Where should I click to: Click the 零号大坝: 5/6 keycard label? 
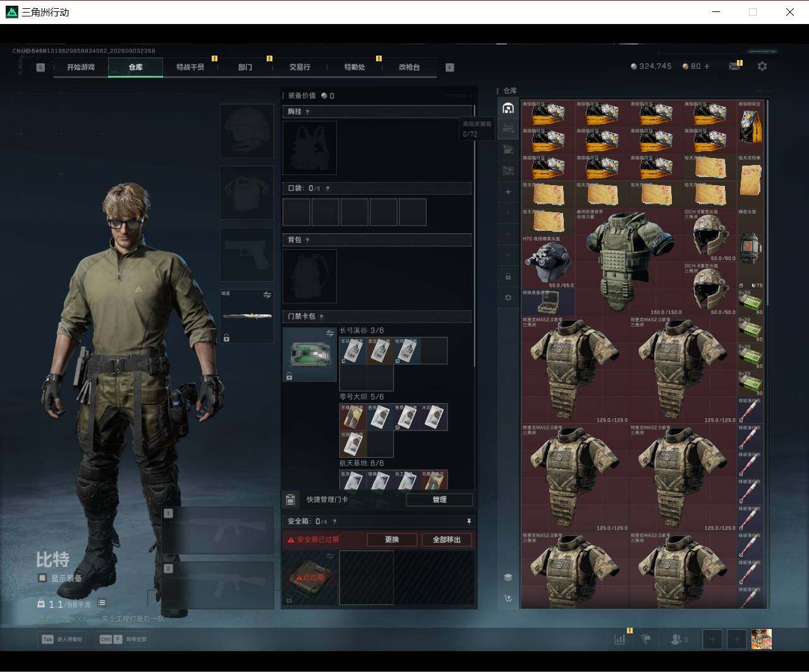(362, 397)
